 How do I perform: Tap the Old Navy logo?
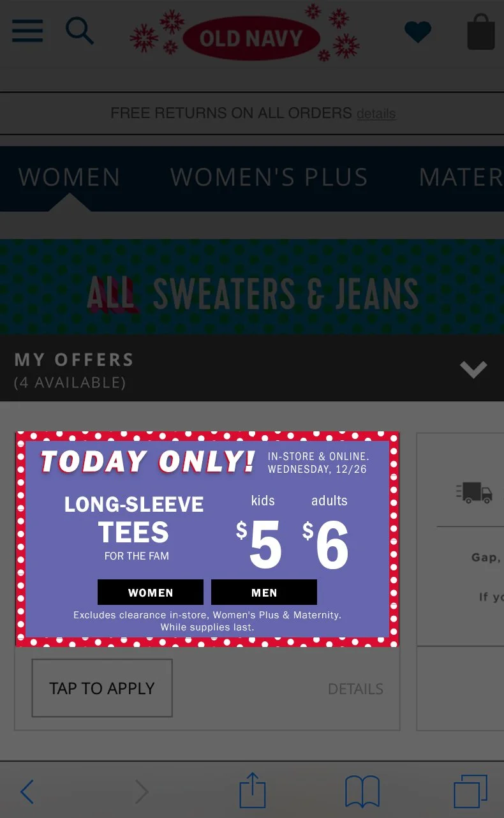251,38
